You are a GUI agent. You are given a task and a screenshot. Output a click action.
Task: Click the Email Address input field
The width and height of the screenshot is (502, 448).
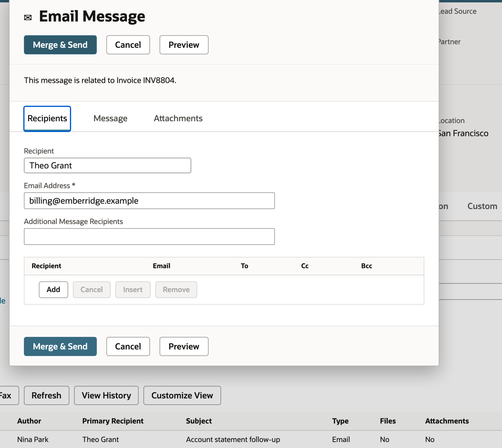pos(149,201)
